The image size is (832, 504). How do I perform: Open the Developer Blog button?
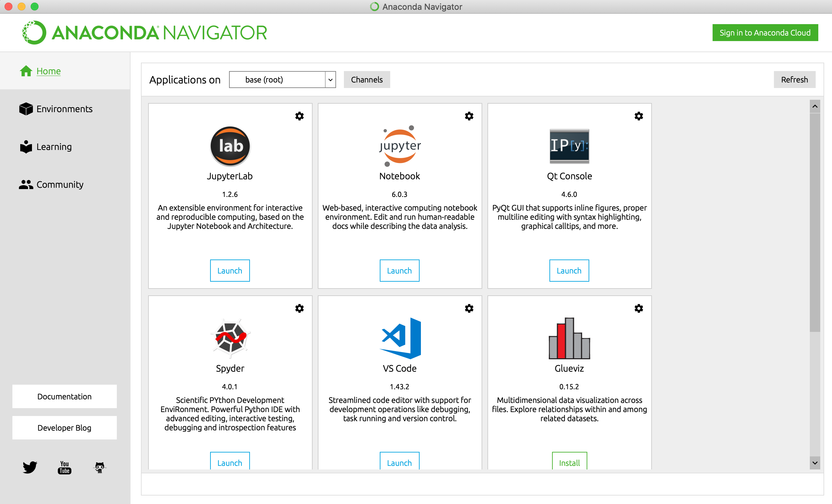[65, 428]
